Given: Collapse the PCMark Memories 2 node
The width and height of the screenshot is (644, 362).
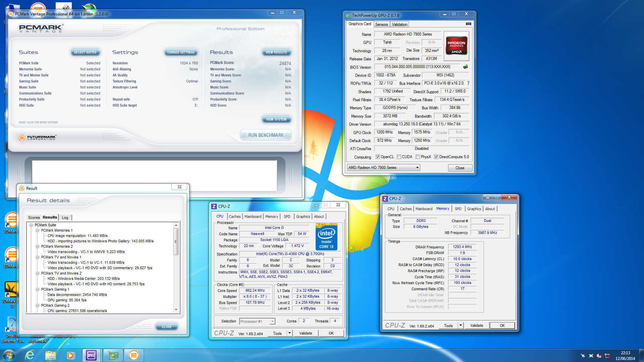Looking at the screenshot, I should pyautogui.click(x=38, y=246).
